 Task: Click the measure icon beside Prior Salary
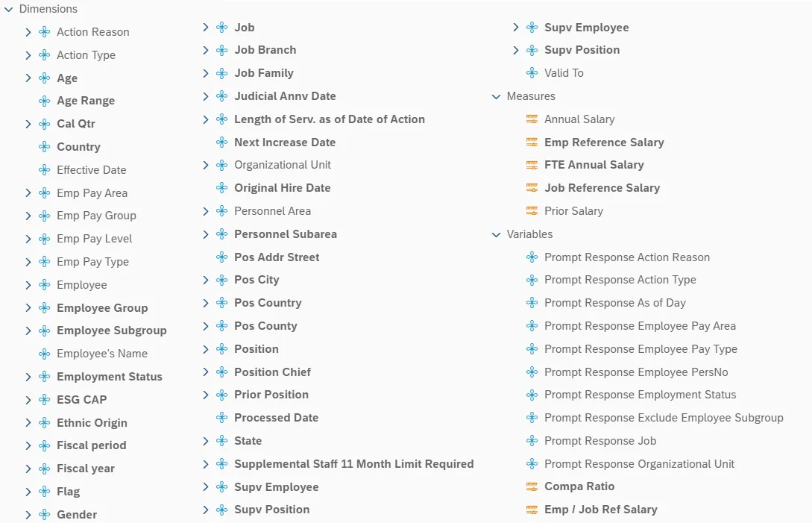[532, 211]
